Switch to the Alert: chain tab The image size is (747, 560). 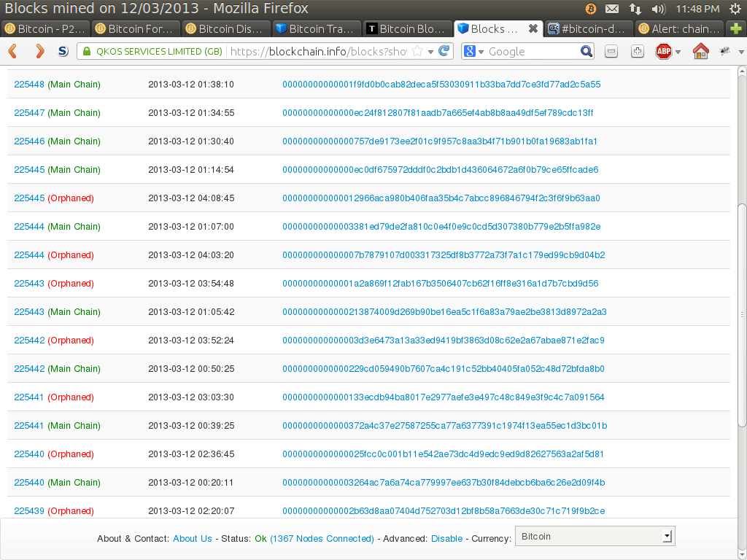(678, 28)
